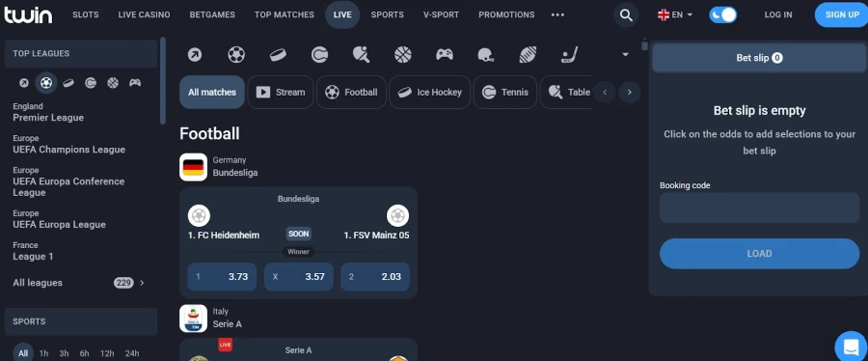The height and width of the screenshot is (361, 868).
Task: Select hockey puck icon under Top Leagues
Action: [68, 83]
